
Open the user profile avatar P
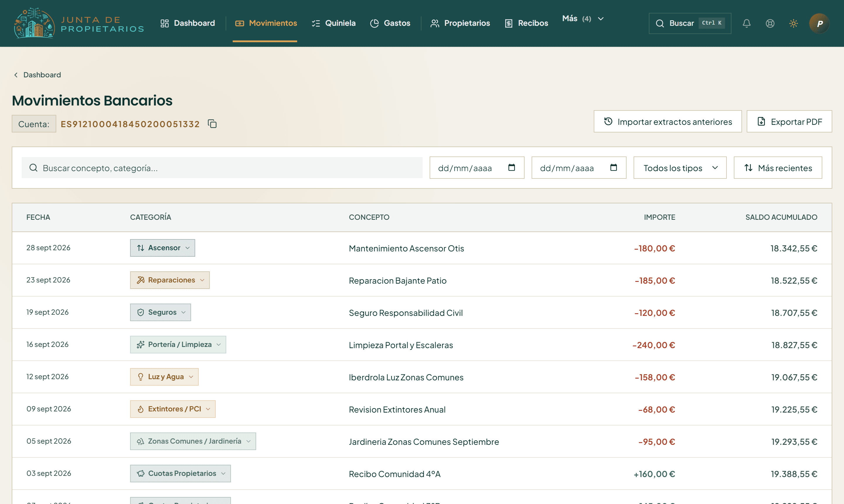pyautogui.click(x=819, y=23)
